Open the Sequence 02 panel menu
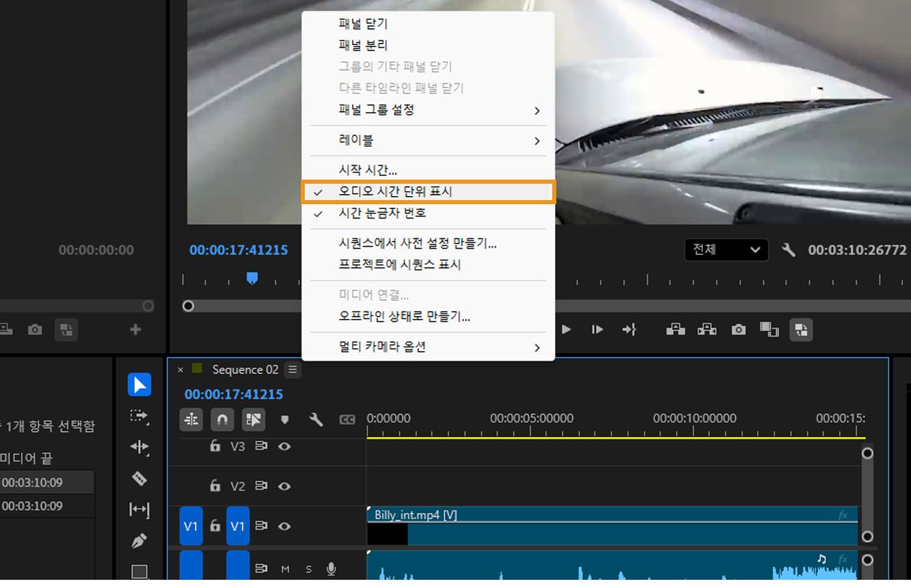Image resolution: width=911 pixels, height=588 pixels. click(293, 369)
